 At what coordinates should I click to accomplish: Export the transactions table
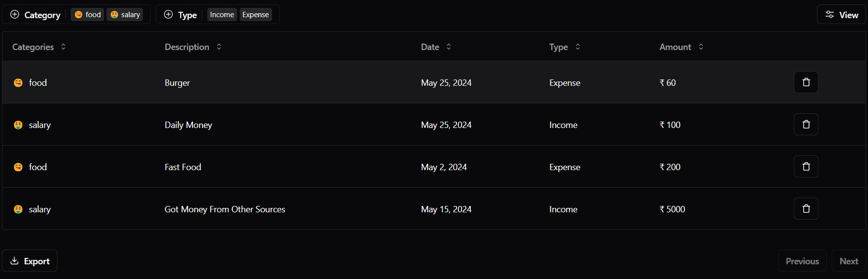coord(30,261)
